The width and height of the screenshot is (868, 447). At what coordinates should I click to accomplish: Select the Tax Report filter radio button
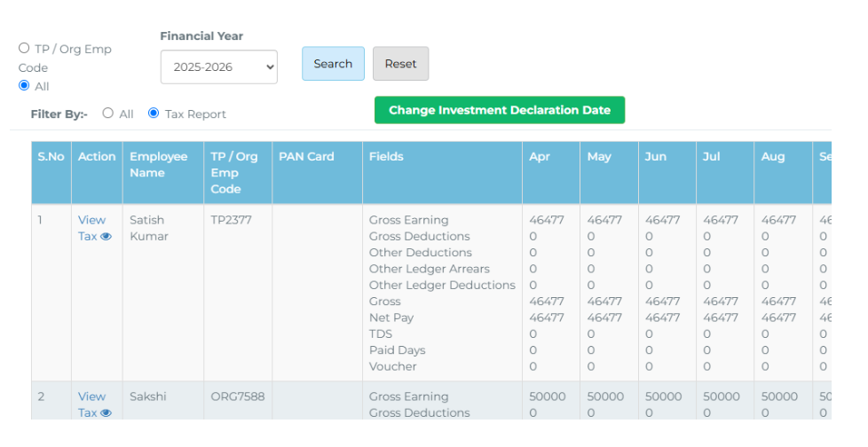[x=154, y=114]
